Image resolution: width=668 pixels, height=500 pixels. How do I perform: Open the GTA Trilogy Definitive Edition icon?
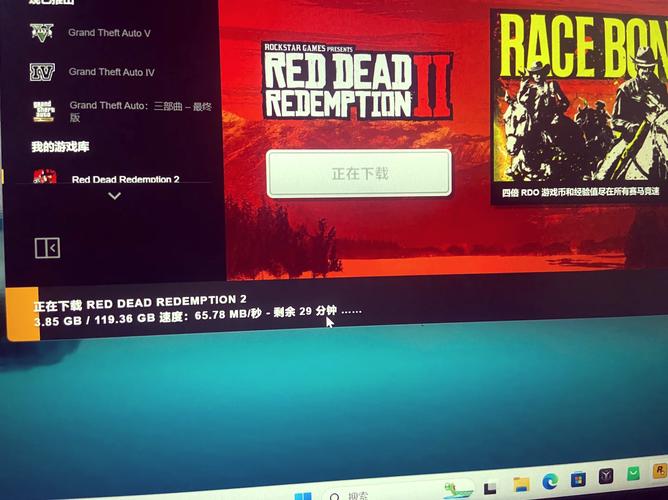(44, 111)
